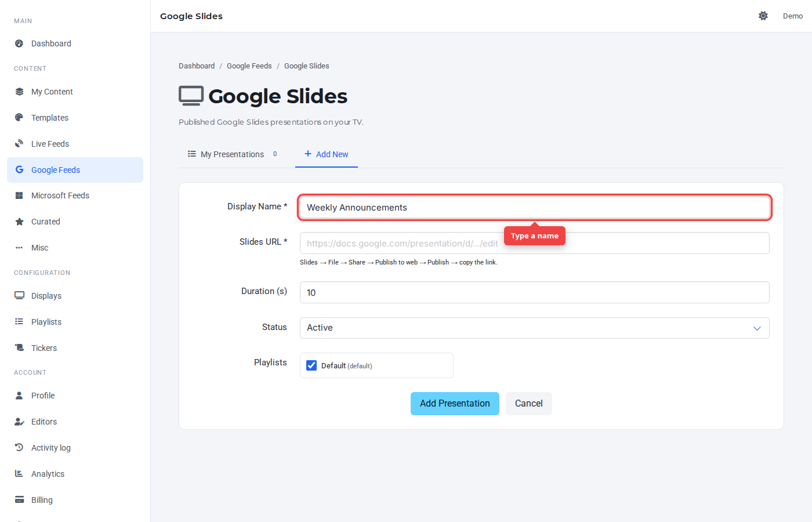Open the Demo account menu
The height and width of the screenshot is (522, 812).
pos(793,16)
